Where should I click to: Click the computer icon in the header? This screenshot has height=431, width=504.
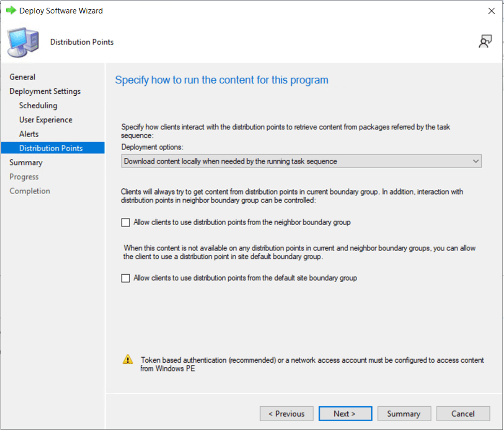pyautogui.click(x=23, y=42)
